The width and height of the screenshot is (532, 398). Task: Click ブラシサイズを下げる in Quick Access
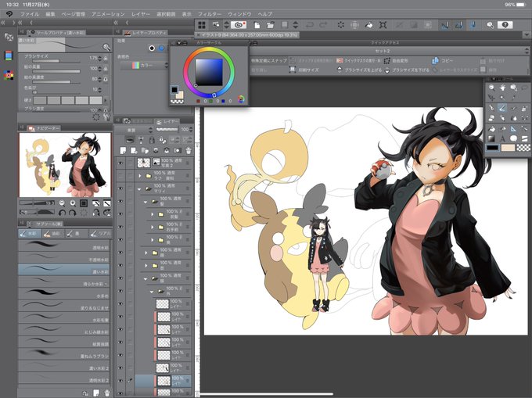(407, 70)
